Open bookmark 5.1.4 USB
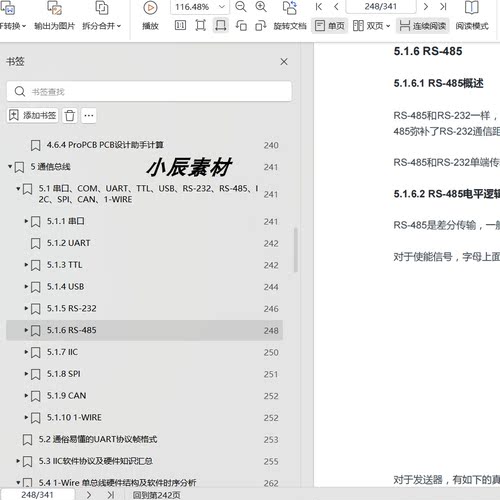The image size is (500, 500). [x=65, y=287]
